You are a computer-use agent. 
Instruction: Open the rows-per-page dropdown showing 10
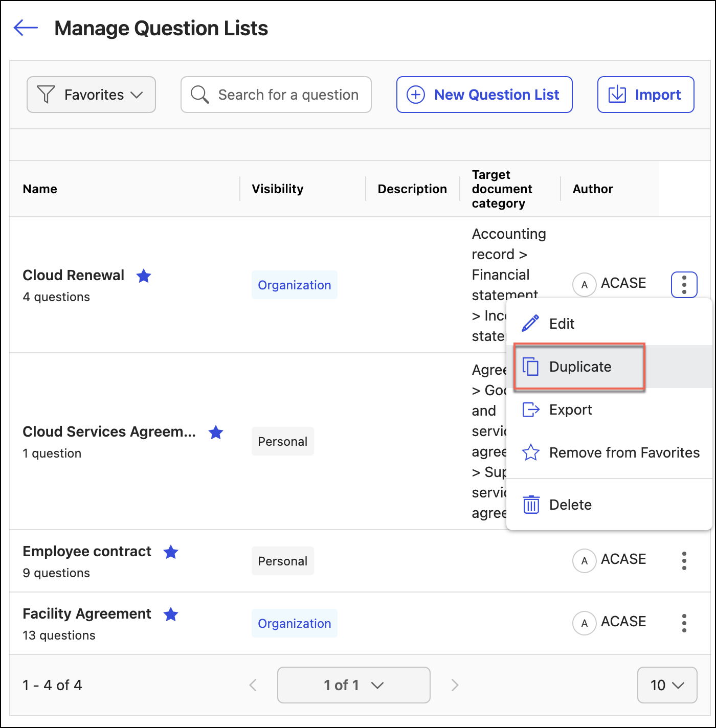point(667,685)
